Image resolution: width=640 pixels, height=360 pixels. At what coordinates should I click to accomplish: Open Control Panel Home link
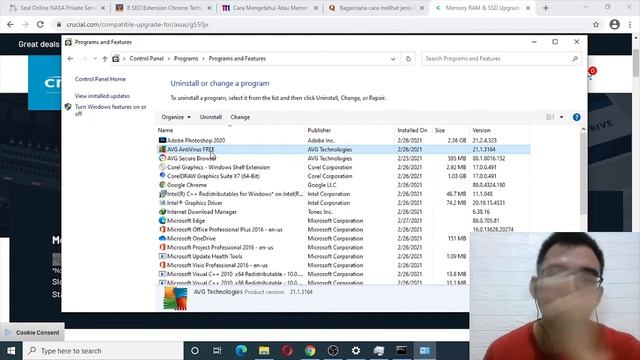point(100,79)
